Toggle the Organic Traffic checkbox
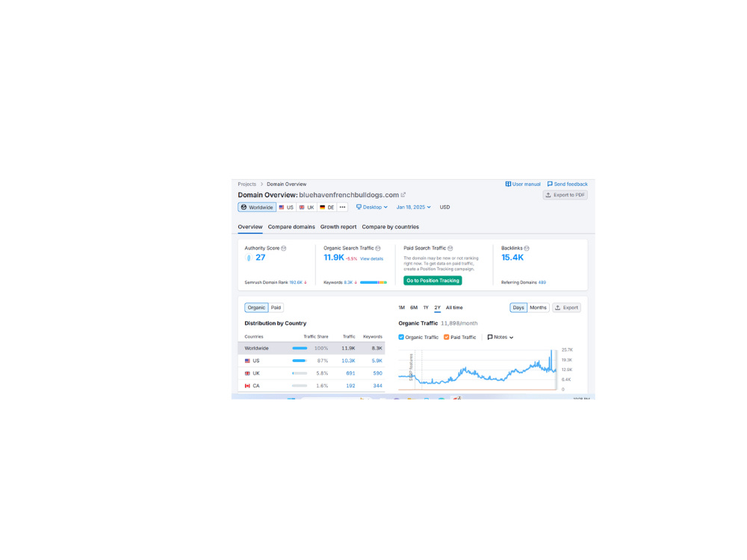 click(401, 337)
